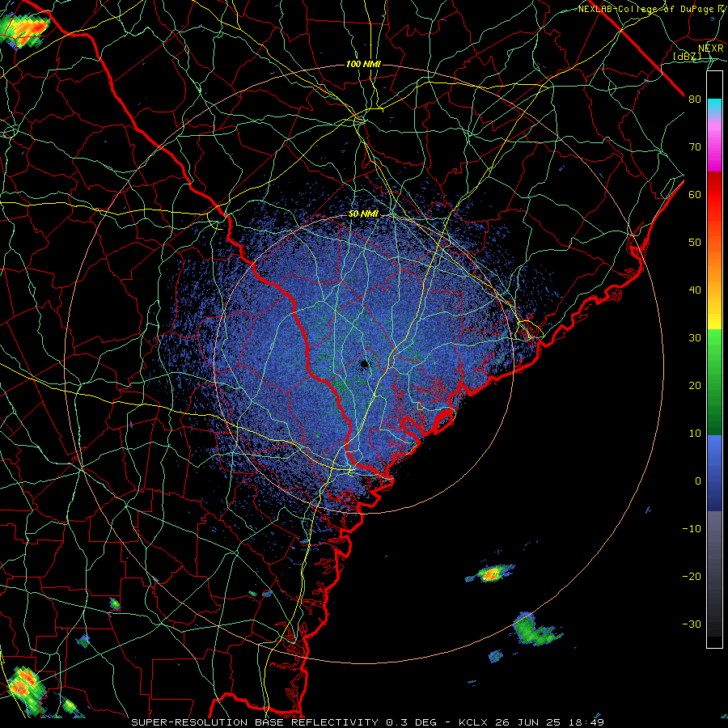Click the 60 value on the dBZ scale

click(x=695, y=194)
